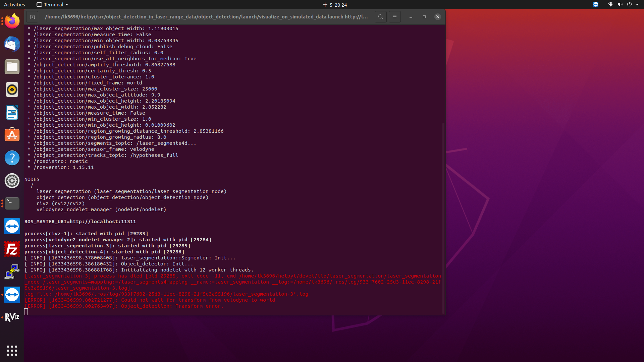The width and height of the screenshot is (644, 362).
Task: Open system Settings gear in dock
Action: [x=12, y=181]
